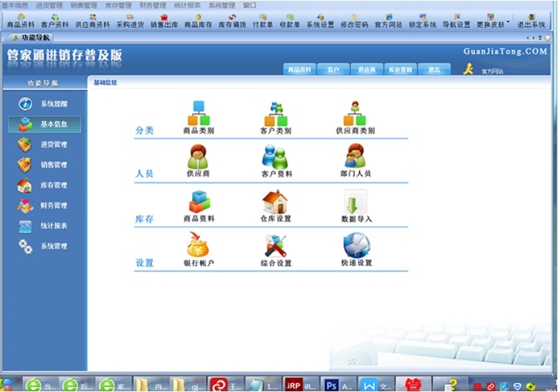Open the 供应商类别 icon
The width and height of the screenshot is (560, 392).
point(356,118)
